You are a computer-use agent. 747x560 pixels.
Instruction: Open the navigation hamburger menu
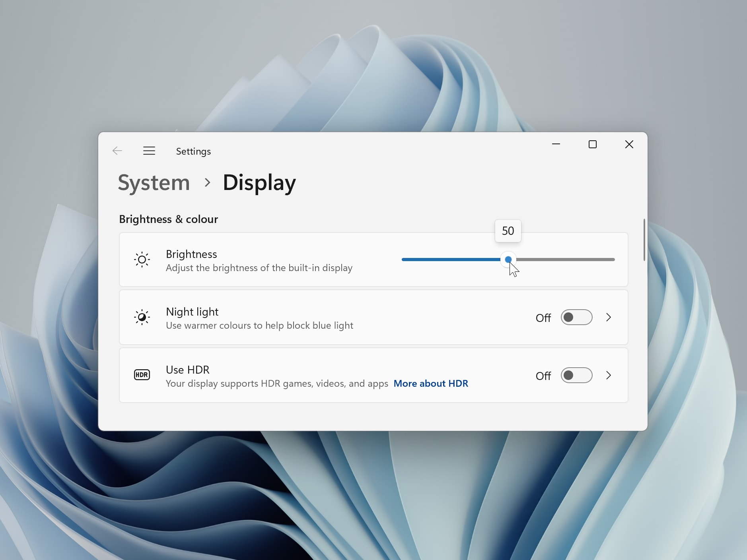149,151
